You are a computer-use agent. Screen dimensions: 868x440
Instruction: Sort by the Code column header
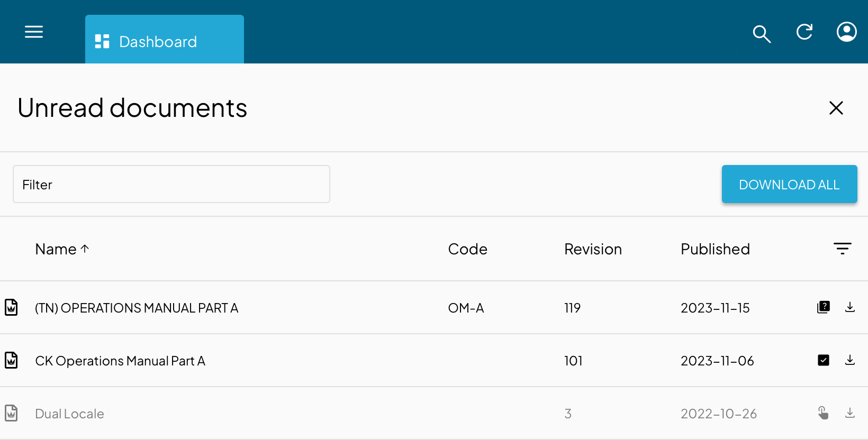[467, 249]
